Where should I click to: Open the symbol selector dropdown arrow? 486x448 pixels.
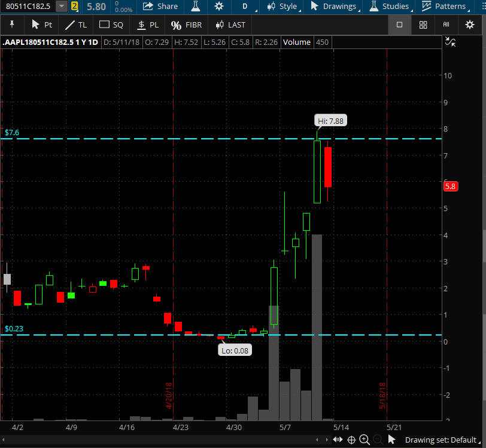coord(62,7)
